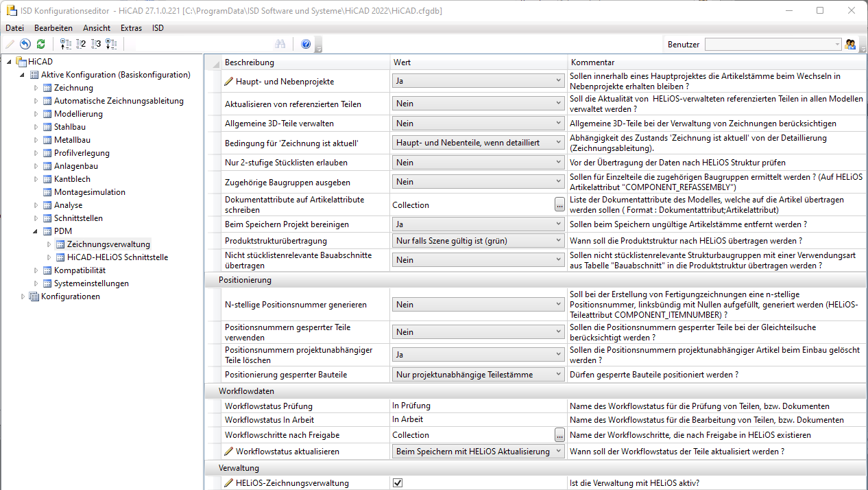
Task: Click the HiCAD root node icon
Action: pyautogui.click(x=21, y=62)
